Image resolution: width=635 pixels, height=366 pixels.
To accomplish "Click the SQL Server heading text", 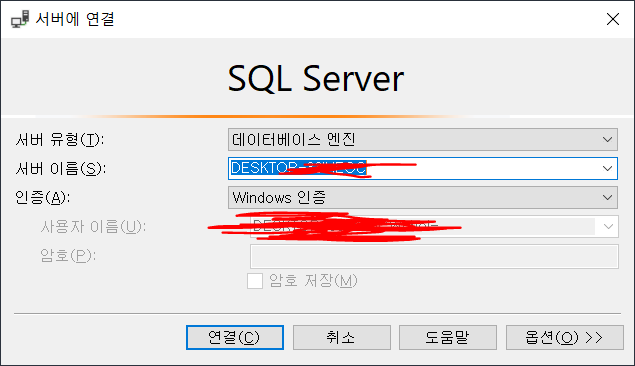I will [316, 79].
